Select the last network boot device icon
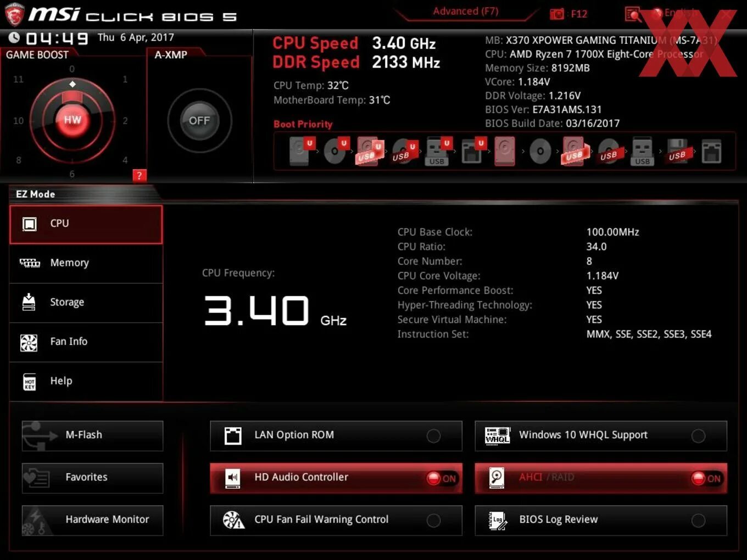 coord(711,152)
